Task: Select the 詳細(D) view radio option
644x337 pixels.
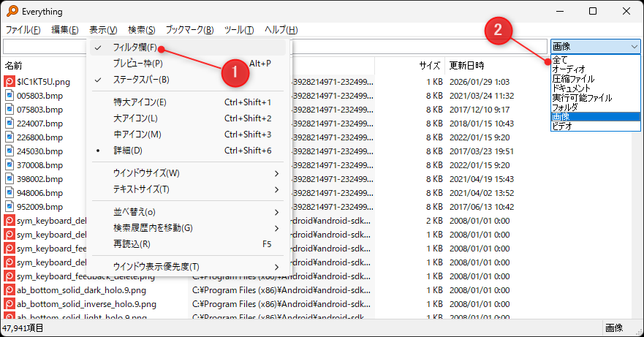Action: (x=128, y=151)
